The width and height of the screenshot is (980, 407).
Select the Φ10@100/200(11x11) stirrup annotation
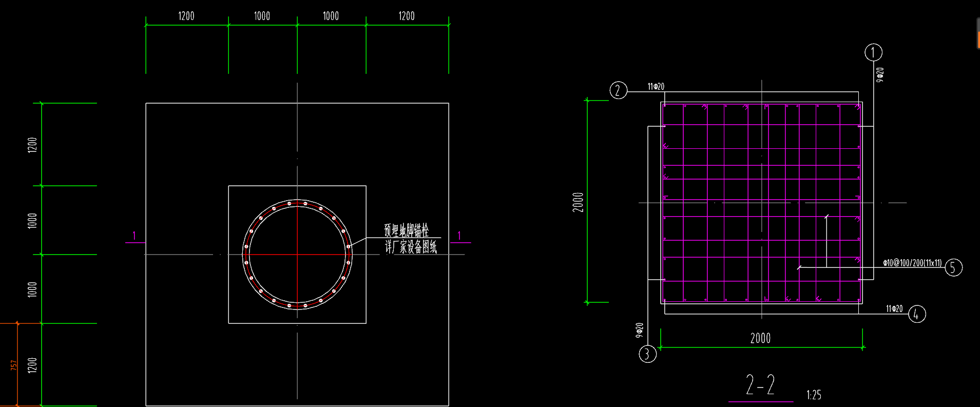point(912,263)
